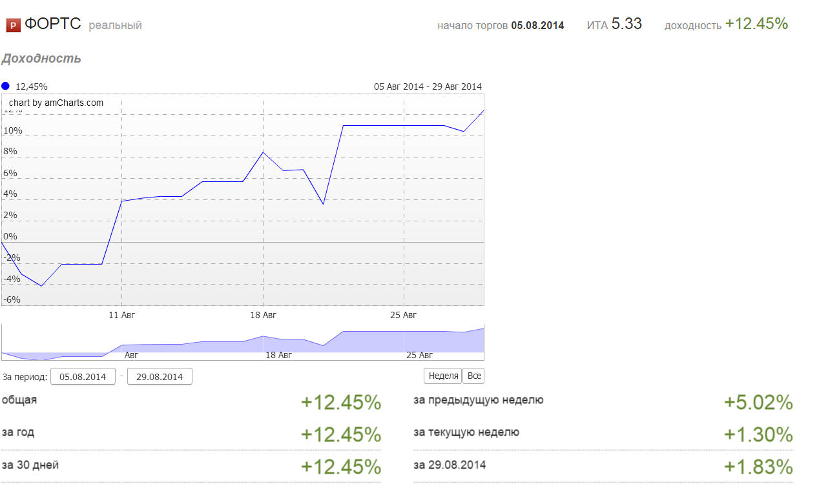819x504 pixels.
Task: Click the ФОРТС account title
Action: click(x=52, y=25)
